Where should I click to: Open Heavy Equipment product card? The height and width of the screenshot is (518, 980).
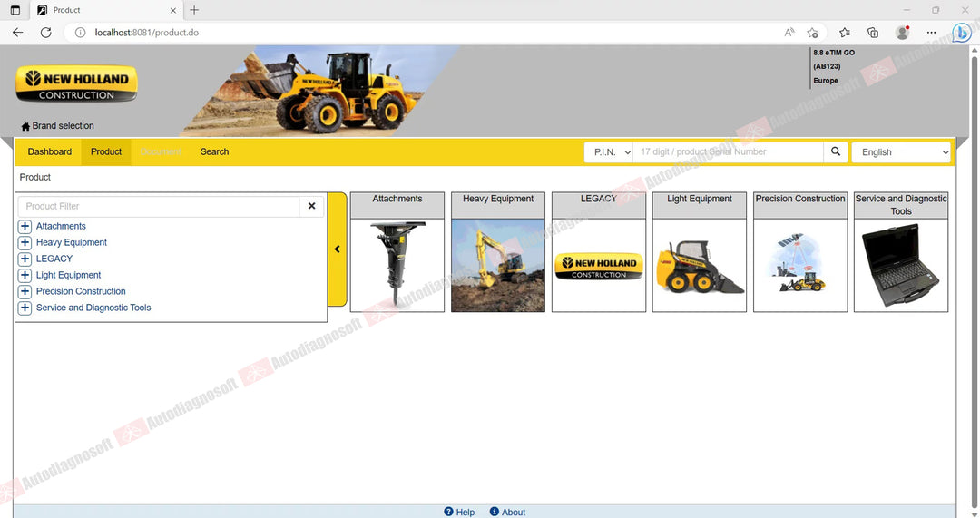click(498, 252)
